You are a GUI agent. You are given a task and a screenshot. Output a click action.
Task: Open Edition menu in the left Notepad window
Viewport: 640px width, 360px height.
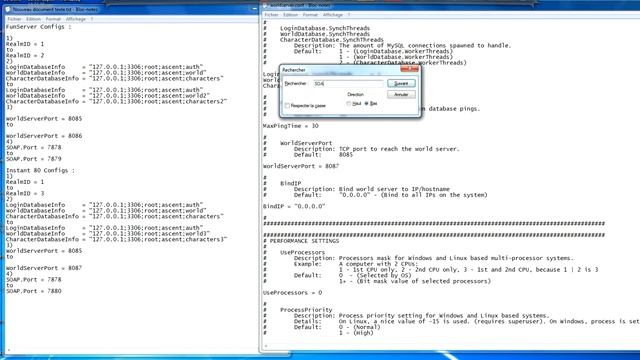pyautogui.click(x=33, y=19)
